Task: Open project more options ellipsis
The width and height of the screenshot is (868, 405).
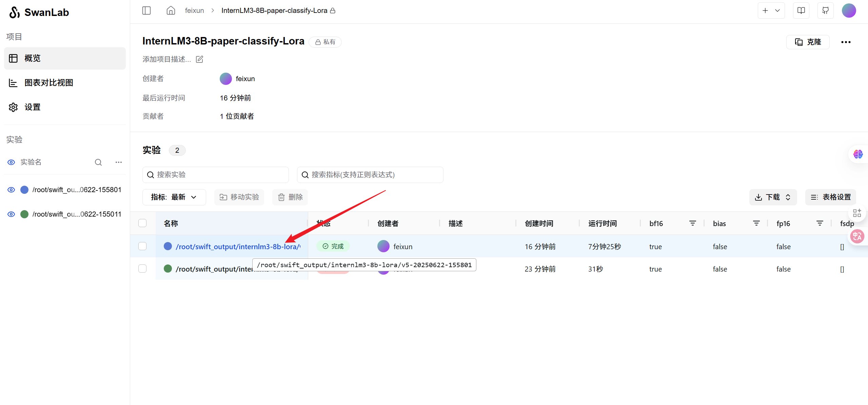Action: coord(846,42)
